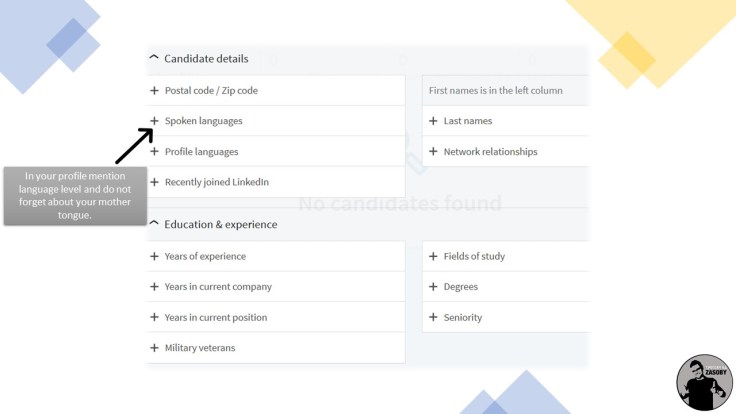Click plus icon beside Seniority
Viewport: 736px width, 414px height.
tap(433, 317)
